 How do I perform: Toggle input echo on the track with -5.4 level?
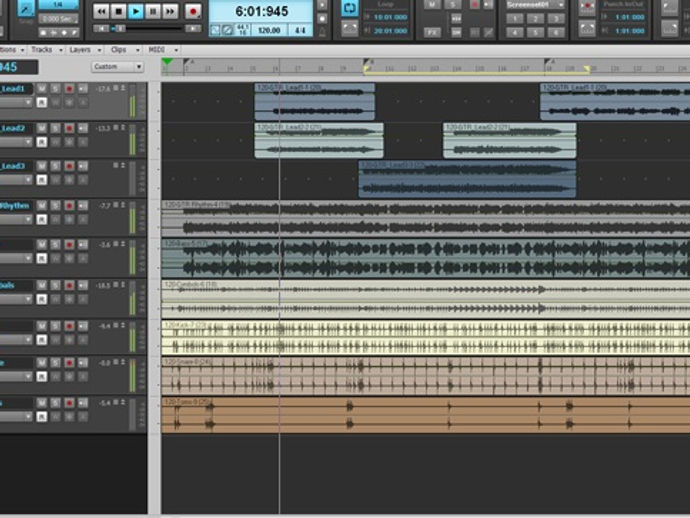tap(83, 403)
